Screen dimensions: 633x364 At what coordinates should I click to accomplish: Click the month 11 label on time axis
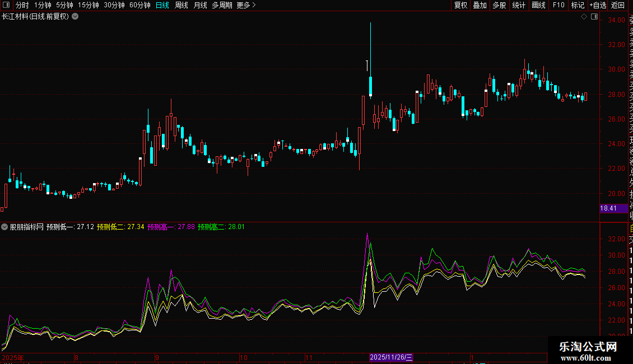(309, 357)
